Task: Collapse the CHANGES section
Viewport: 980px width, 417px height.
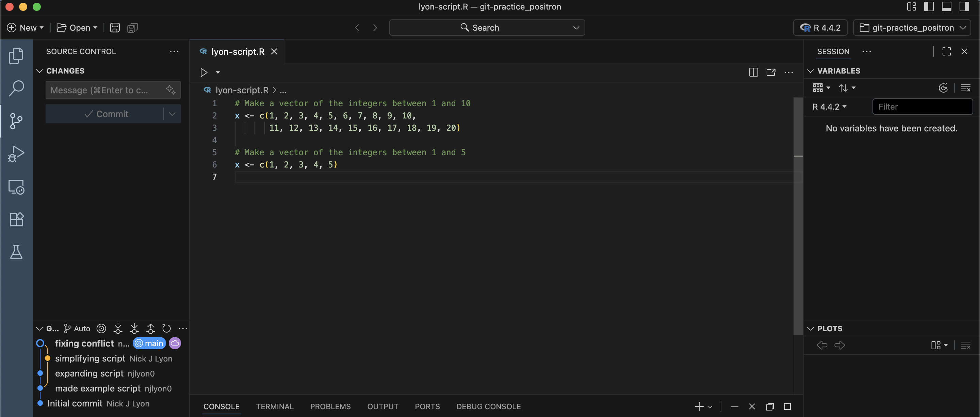Action: pos(39,71)
